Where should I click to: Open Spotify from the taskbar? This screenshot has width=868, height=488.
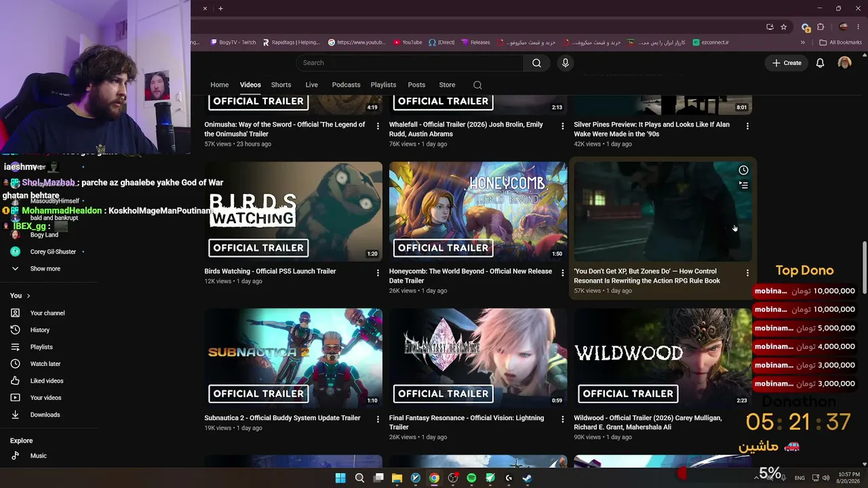click(x=471, y=478)
